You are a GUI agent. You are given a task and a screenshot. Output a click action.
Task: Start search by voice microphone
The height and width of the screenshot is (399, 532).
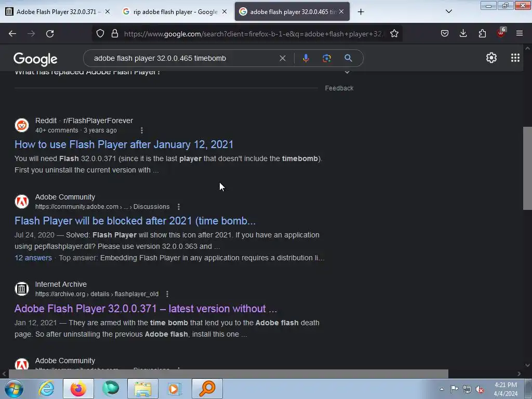coord(305,58)
